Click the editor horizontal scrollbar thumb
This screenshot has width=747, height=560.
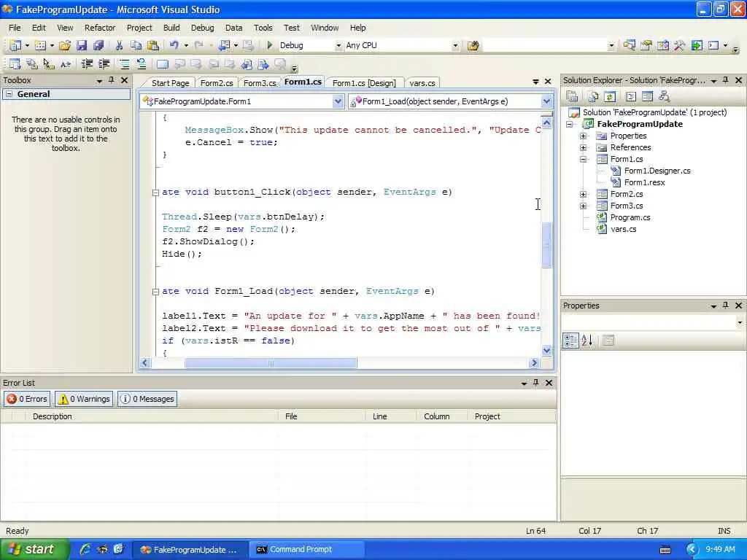point(271,363)
